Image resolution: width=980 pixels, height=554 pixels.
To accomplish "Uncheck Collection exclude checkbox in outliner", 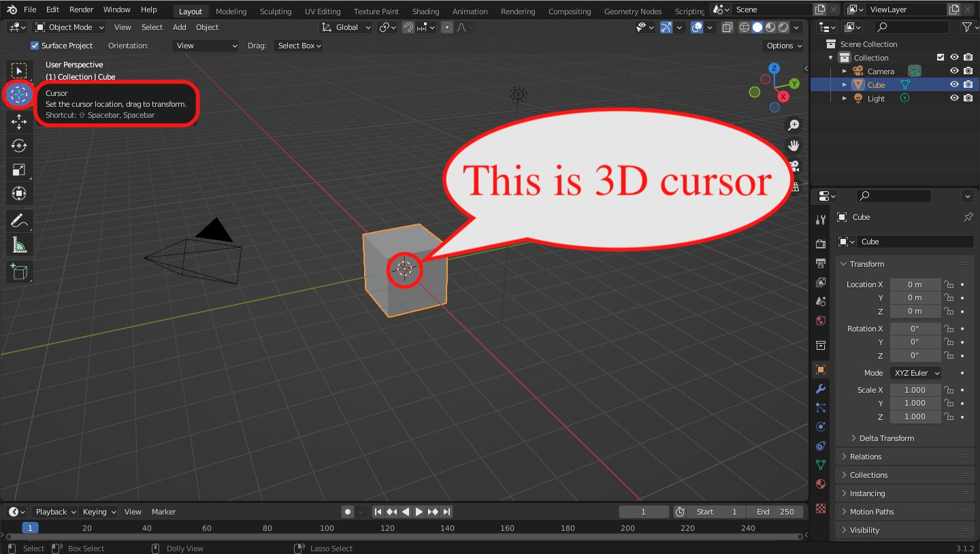I will (941, 58).
